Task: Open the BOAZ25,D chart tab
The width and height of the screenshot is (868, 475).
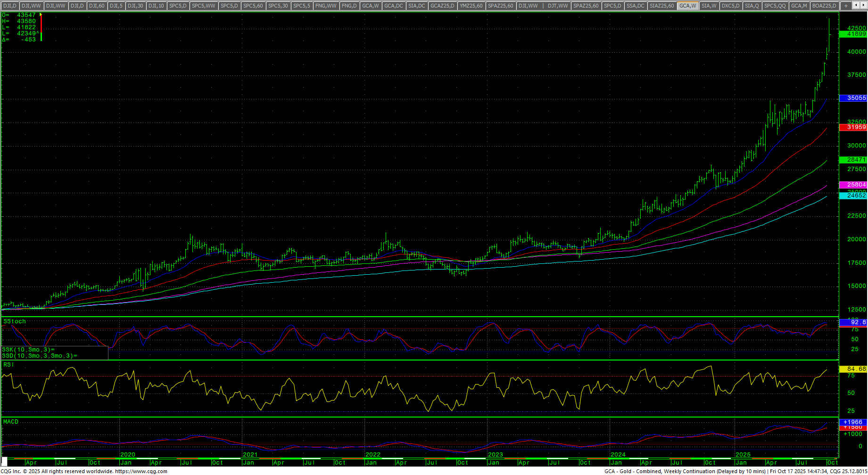Action: [x=824, y=6]
